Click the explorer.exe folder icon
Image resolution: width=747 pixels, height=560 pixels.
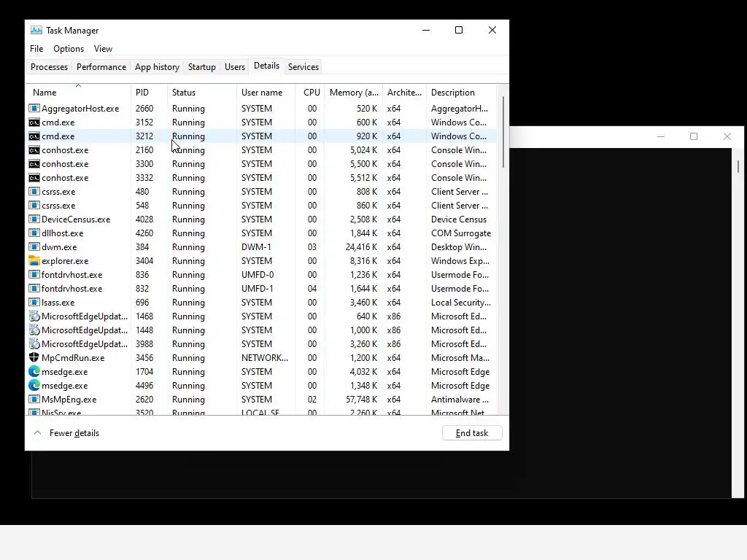(x=34, y=260)
